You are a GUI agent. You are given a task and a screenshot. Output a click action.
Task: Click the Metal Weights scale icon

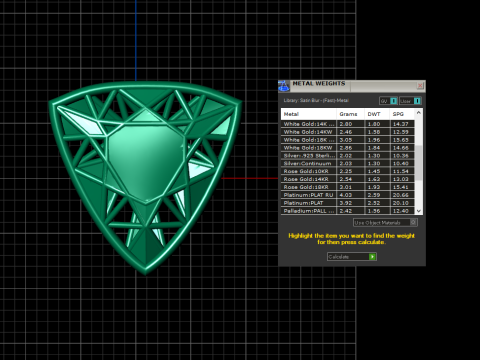pyautogui.click(x=284, y=86)
